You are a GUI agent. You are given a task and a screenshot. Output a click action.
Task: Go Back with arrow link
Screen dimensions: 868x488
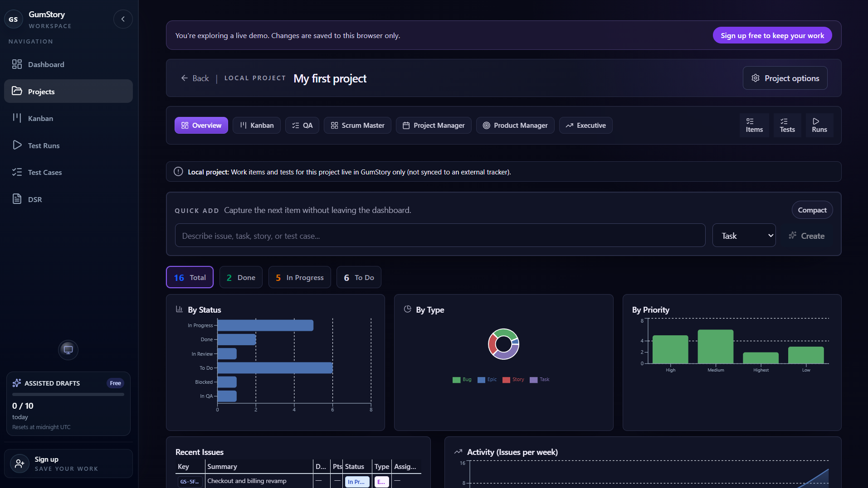coord(195,78)
